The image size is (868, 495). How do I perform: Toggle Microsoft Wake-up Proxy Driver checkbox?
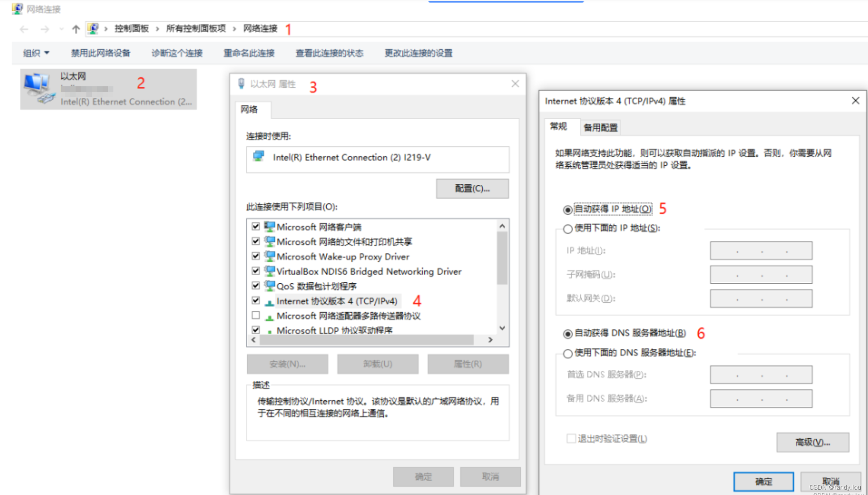click(256, 256)
